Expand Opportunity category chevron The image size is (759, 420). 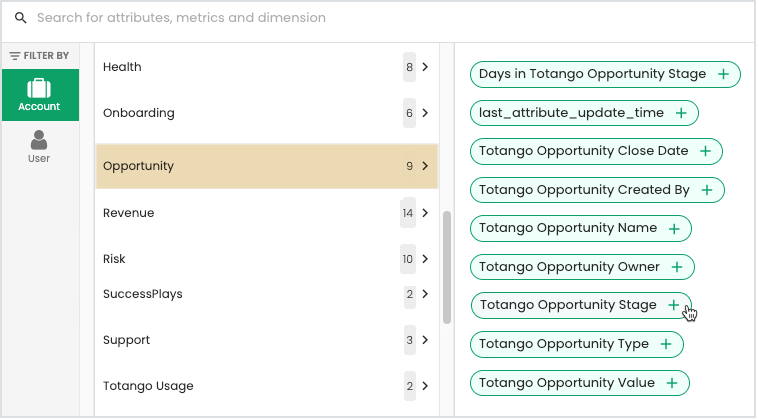(425, 166)
